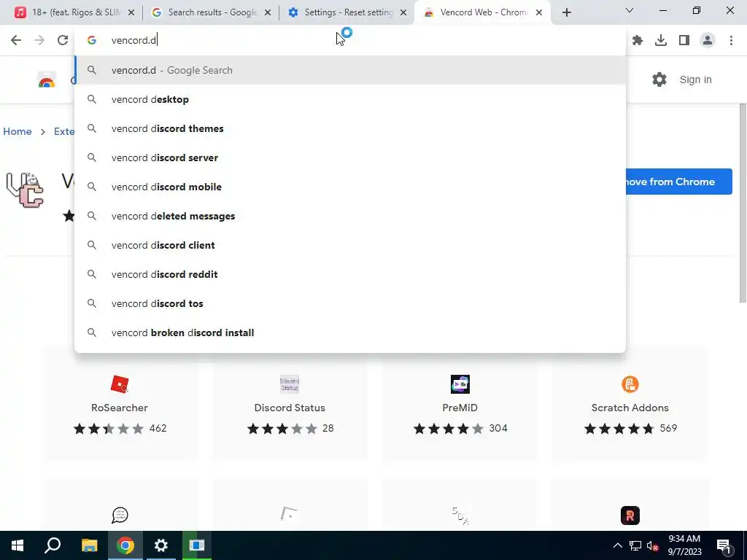Viewport: 747px width, 560px height.
Task: Close the Search results tab
Action: (x=268, y=12)
